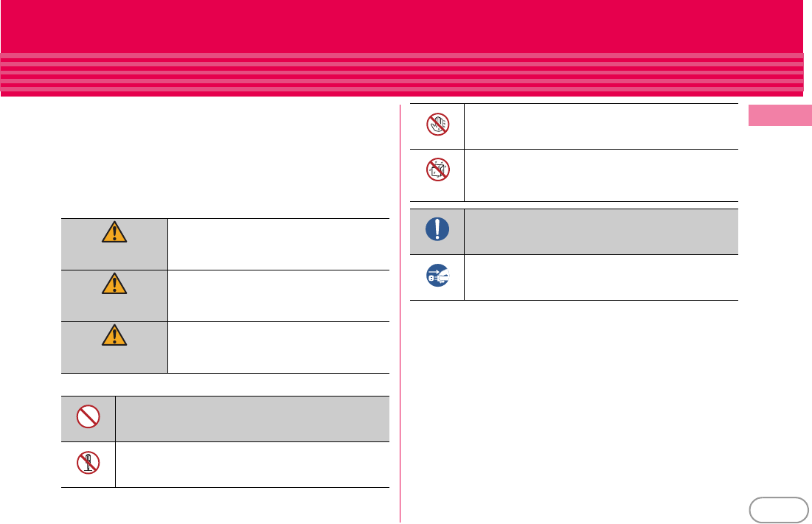
Task: Click description cell beside top warning triangle
Action: coord(278,244)
